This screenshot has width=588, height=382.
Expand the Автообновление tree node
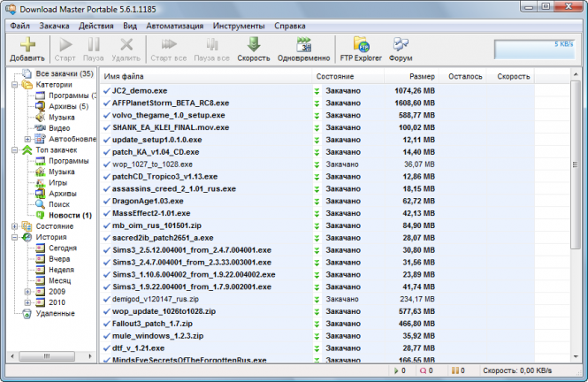(27, 139)
